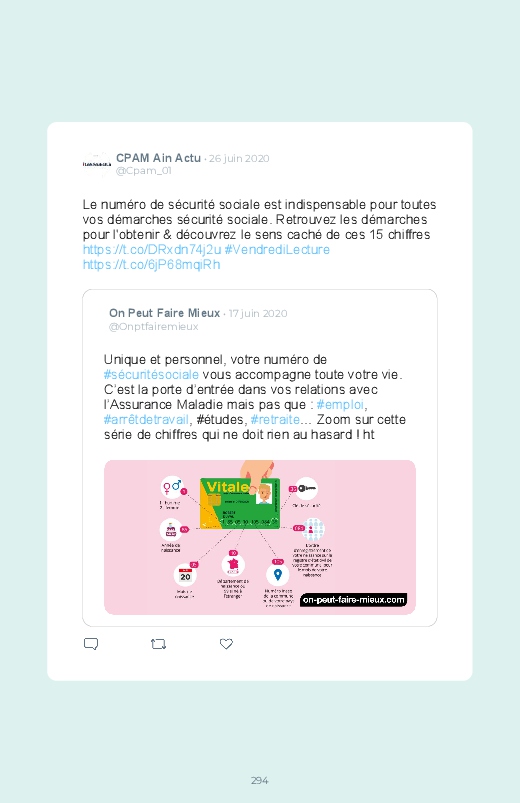Click the blue location pin icon
520x803 pixels.
(x=278, y=575)
